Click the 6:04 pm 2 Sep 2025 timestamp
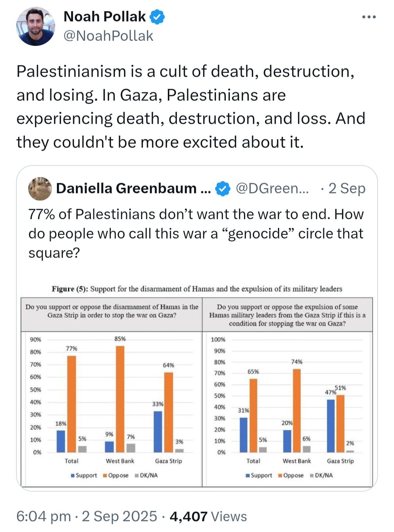This screenshot has width=394, height=532. tap(86, 516)
